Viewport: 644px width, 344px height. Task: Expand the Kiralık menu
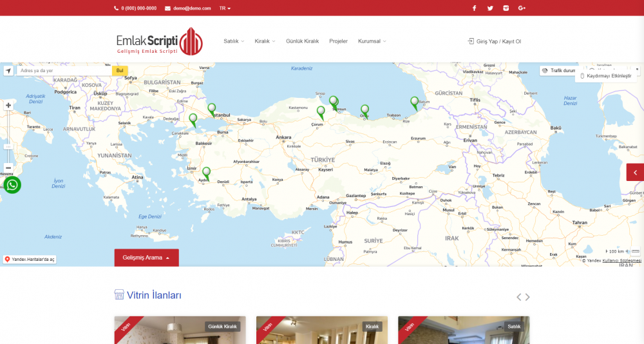(265, 41)
